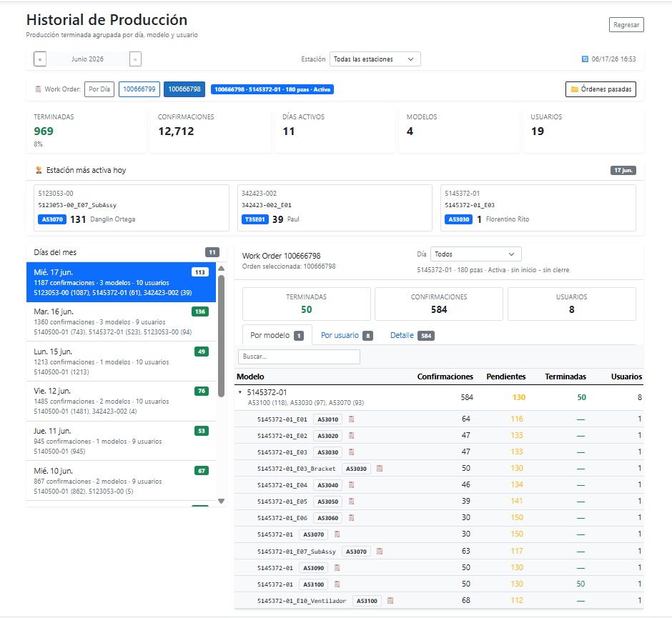Click the refresh icon beside the 06/17/26 timestamp

point(585,59)
